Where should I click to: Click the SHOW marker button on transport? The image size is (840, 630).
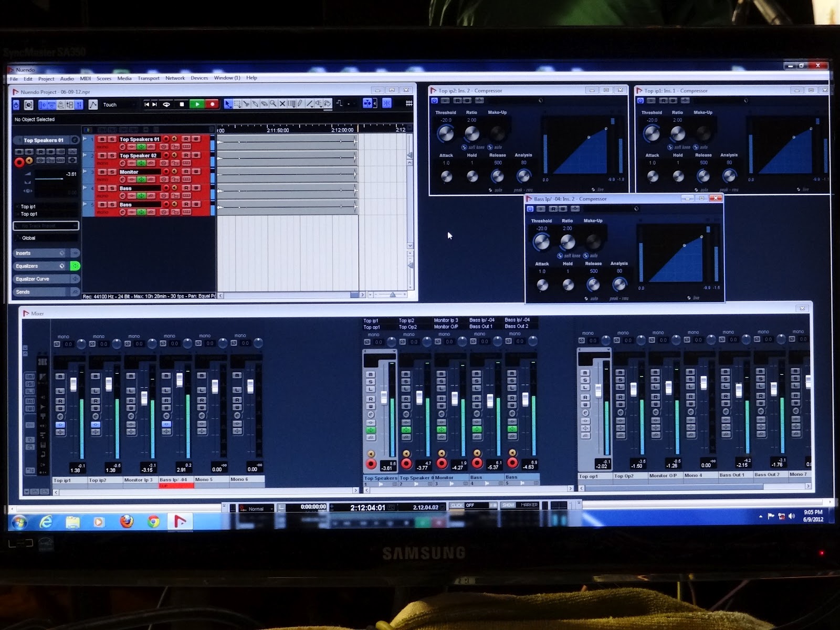(x=508, y=505)
